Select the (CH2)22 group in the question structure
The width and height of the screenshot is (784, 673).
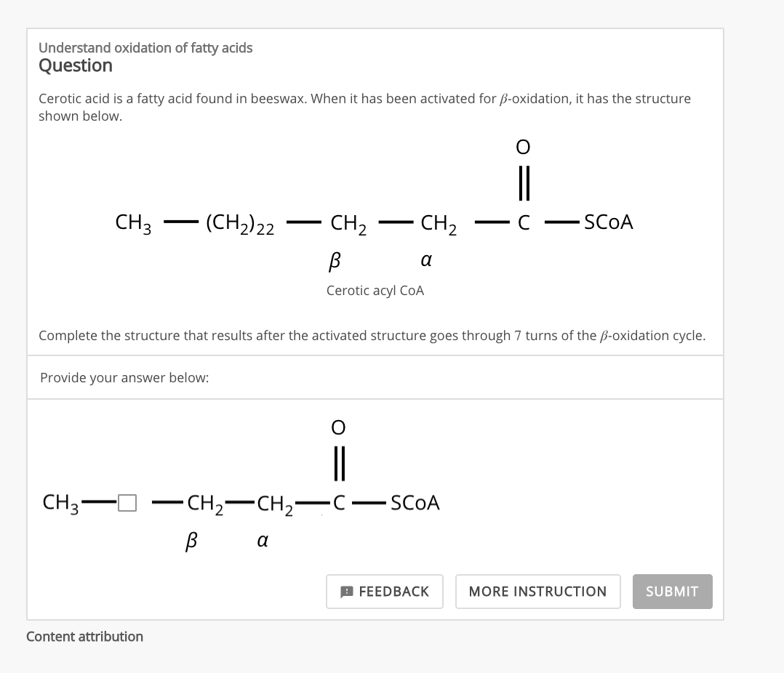click(x=240, y=224)
